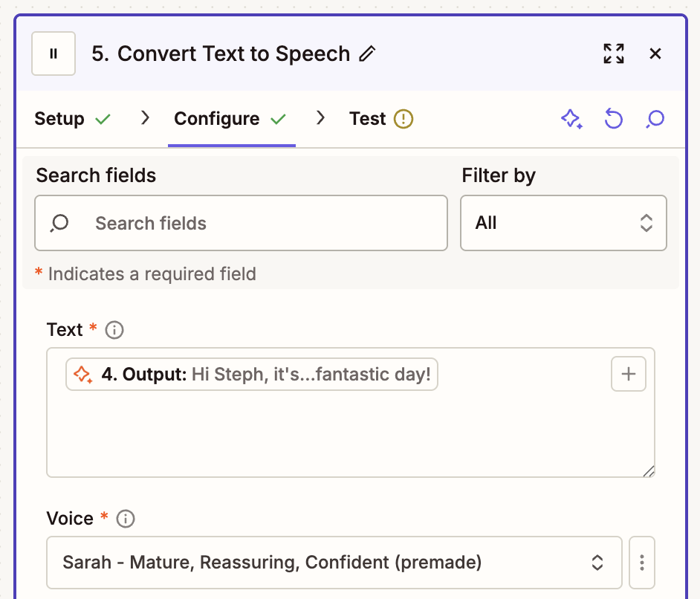Open the three-dot menu beside Voice
Image resolution: width=700 pixels, height=599 pixels.
641,563
